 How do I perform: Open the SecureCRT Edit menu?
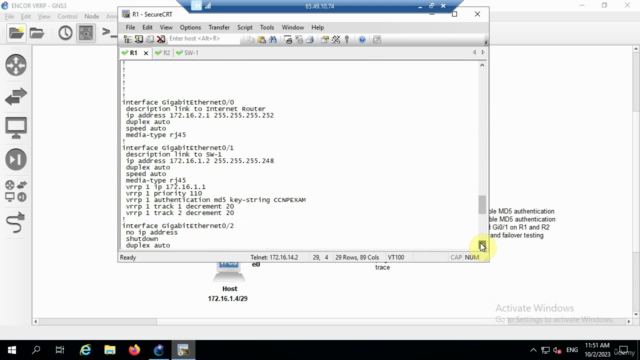(x=147, y=27)
